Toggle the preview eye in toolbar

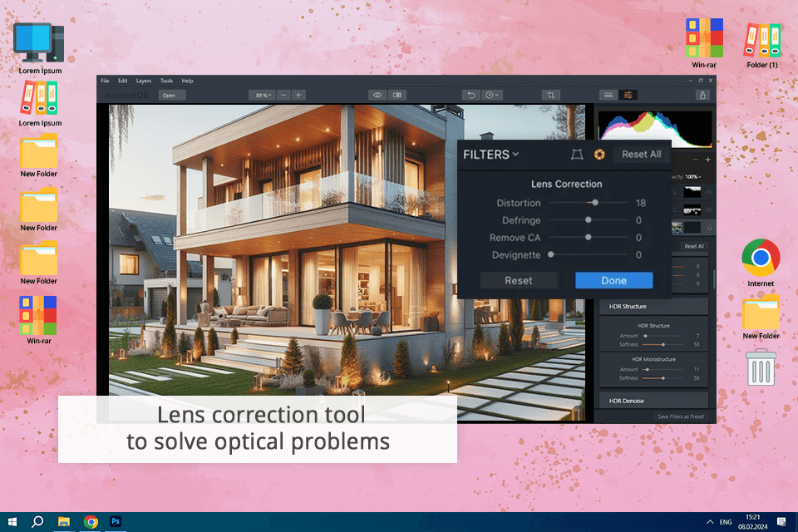pos(377,96)
